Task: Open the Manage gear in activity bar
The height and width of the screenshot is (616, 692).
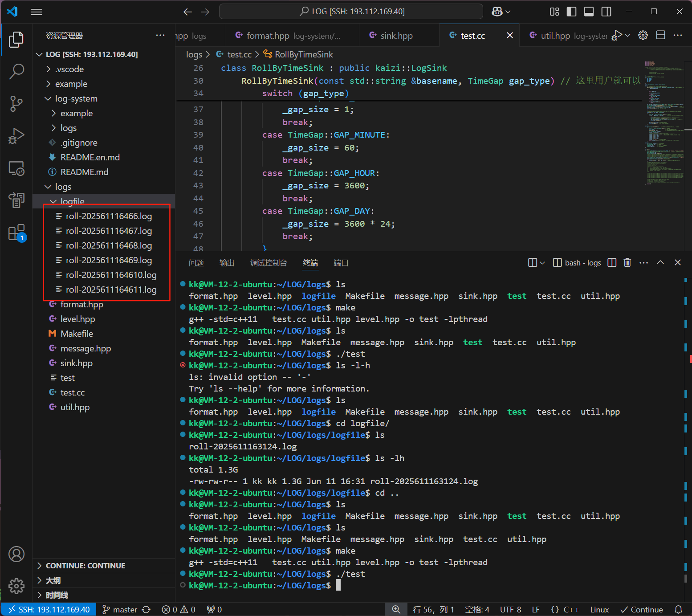Action: tap(16, 586)
